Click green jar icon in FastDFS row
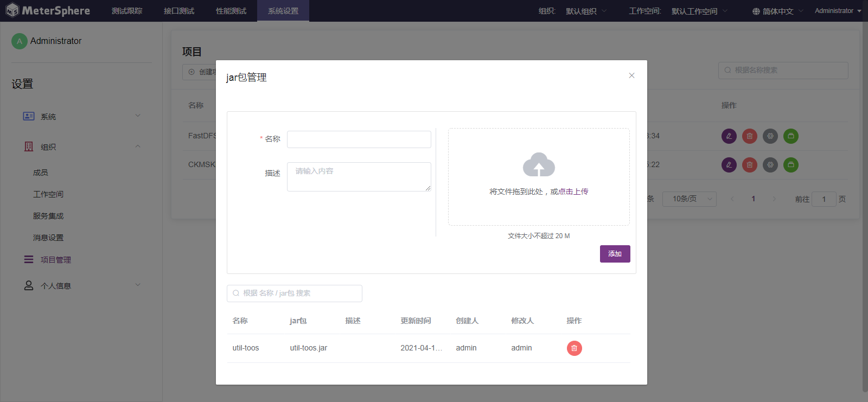 pos(791,136)
